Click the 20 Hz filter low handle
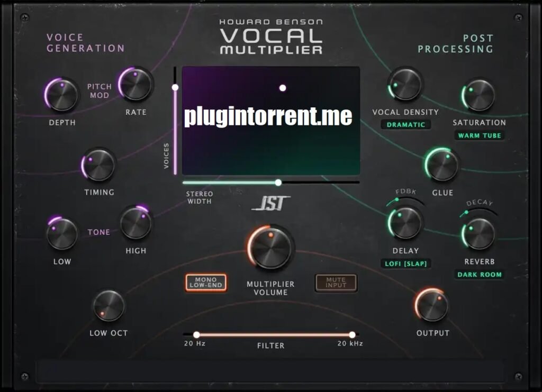Image resolution: width=542 pixels, height=392 pixels. click(196, 335)
